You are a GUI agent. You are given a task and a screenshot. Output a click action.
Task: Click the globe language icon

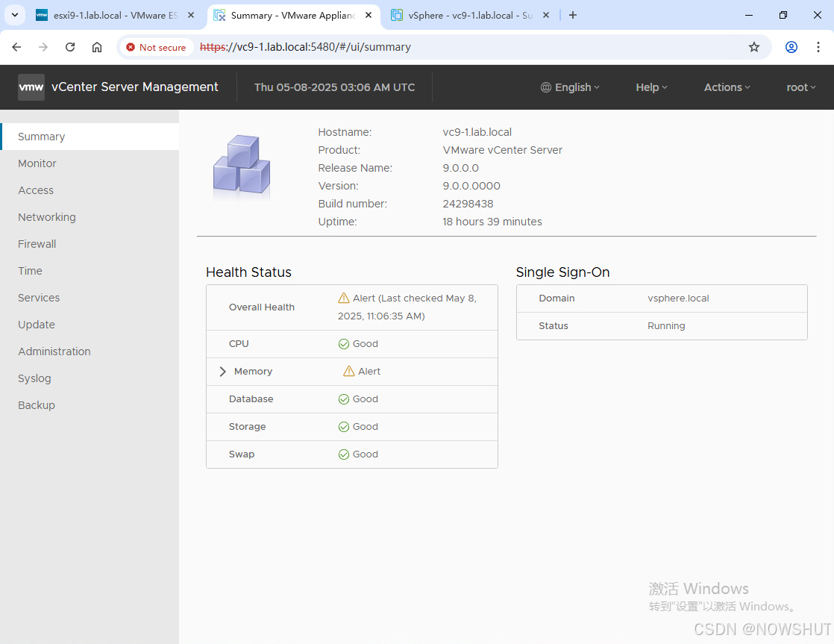(546, 87)
